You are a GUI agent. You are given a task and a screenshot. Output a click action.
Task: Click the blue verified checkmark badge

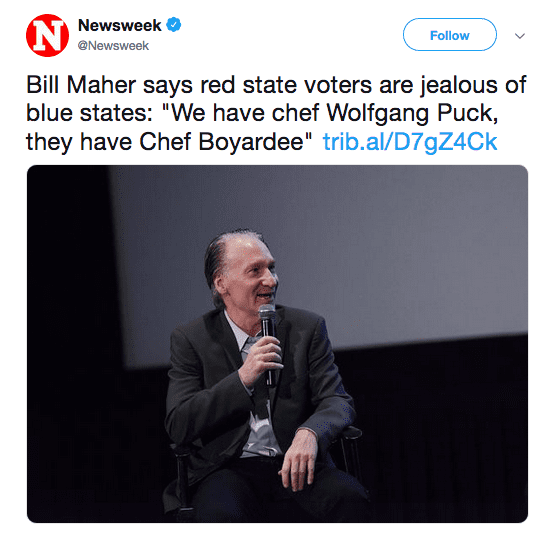[174, 25]
